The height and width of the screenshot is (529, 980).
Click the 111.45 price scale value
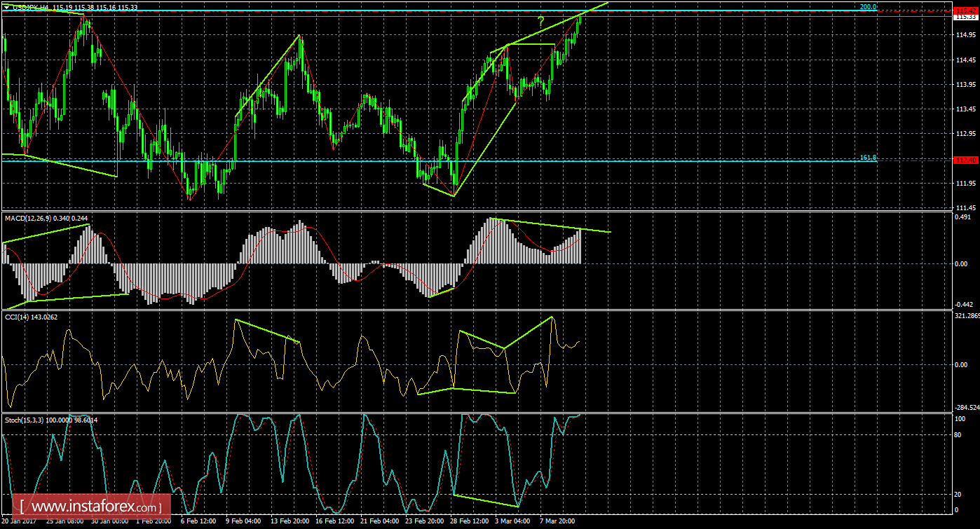click(x=965, y=207)
